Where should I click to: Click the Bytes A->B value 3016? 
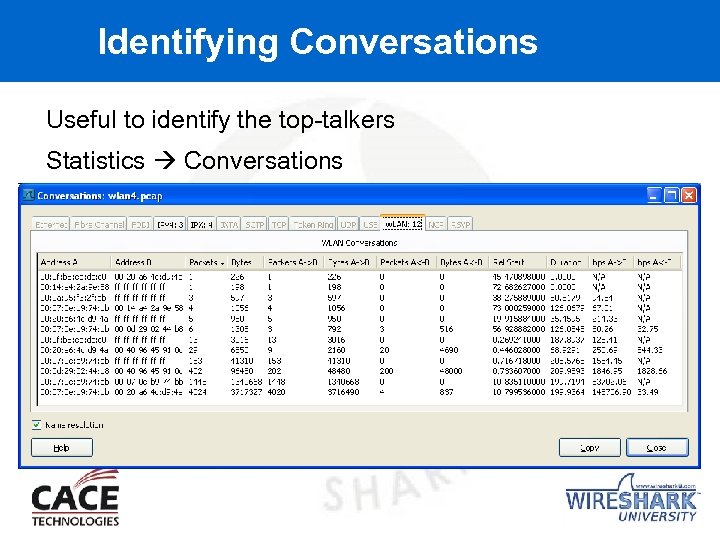[337, 340]
